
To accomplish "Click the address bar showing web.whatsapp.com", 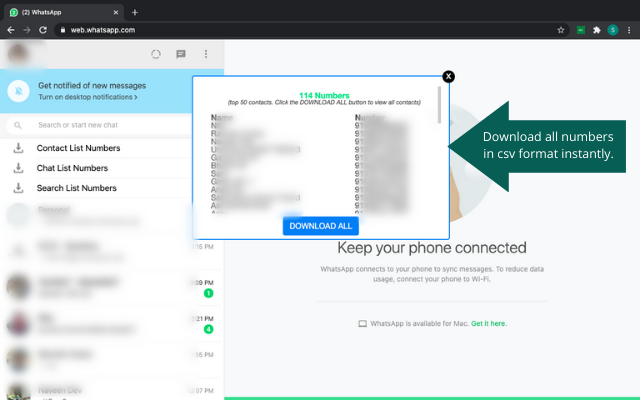I will [312, 30].
